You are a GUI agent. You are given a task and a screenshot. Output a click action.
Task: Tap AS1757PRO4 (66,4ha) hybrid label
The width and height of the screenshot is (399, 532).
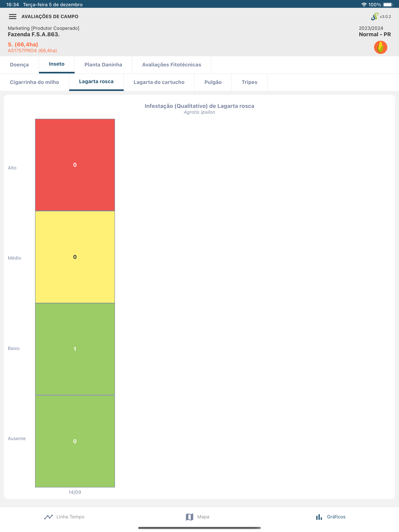[x=32, y=51]
